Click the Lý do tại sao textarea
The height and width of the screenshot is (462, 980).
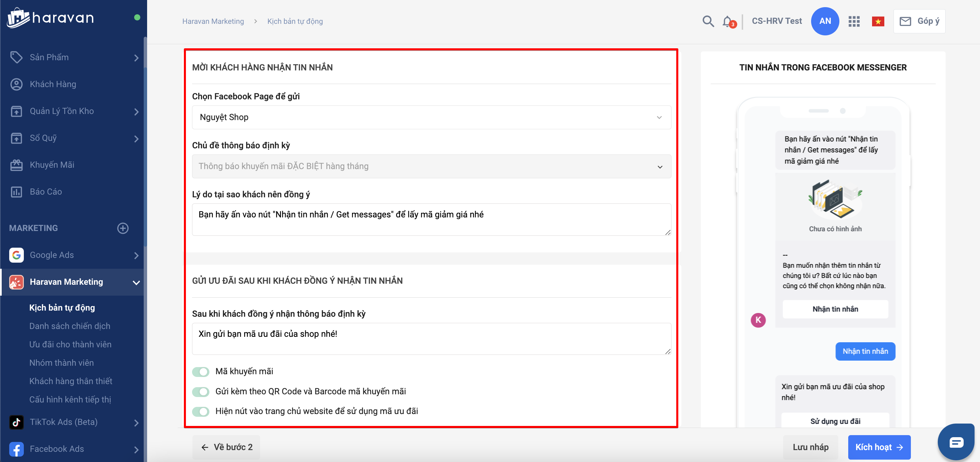(431, 220)
